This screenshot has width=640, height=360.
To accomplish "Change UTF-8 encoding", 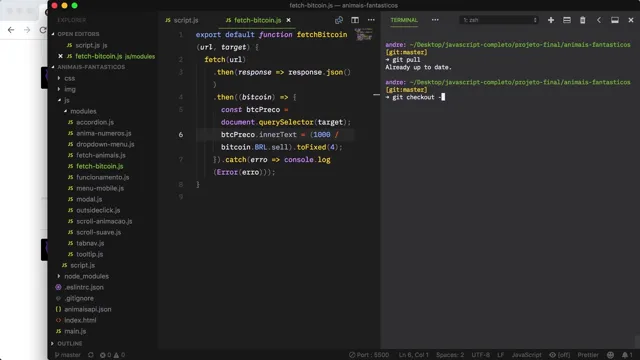I will [481, 355].
